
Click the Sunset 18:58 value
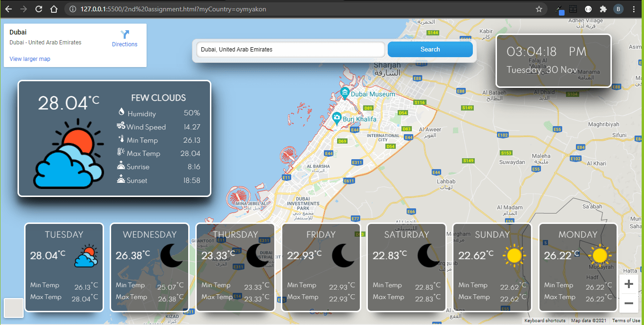(192, 180)
